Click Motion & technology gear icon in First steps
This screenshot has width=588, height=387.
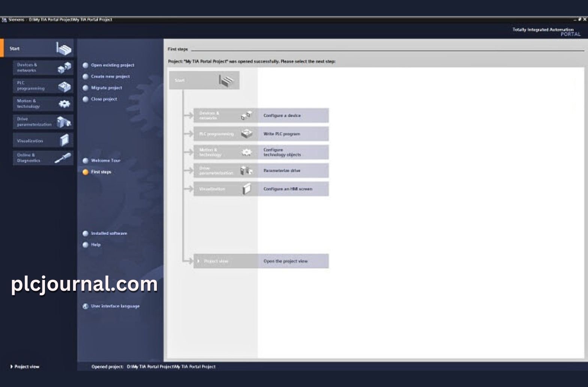246,152
